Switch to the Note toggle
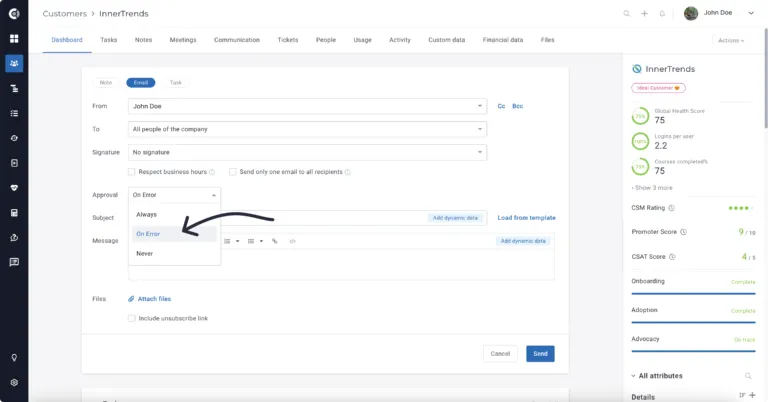Image resolution: width=768 pixels, height=402 pixels. 106,83
